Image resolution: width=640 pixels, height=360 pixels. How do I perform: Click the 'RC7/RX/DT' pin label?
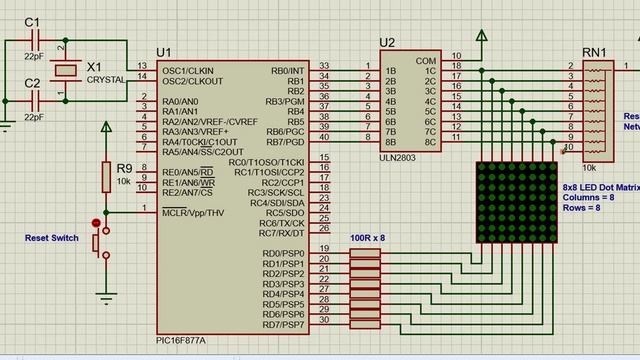click(x=282, y=233)
